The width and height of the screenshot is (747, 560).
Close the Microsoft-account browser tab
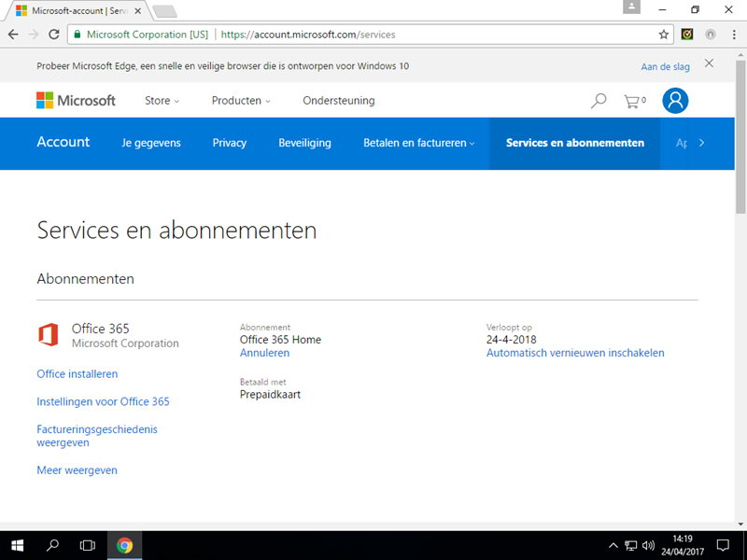(137, 10)
